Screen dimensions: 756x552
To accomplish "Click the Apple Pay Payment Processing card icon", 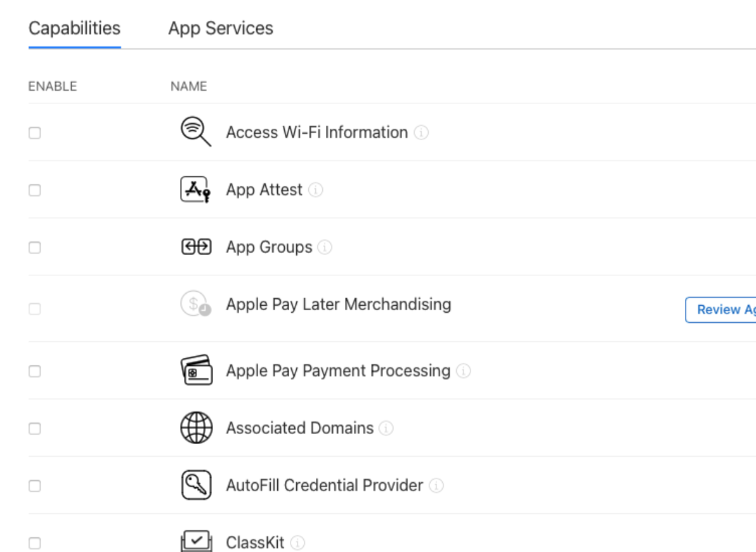I will click(196, 370).
